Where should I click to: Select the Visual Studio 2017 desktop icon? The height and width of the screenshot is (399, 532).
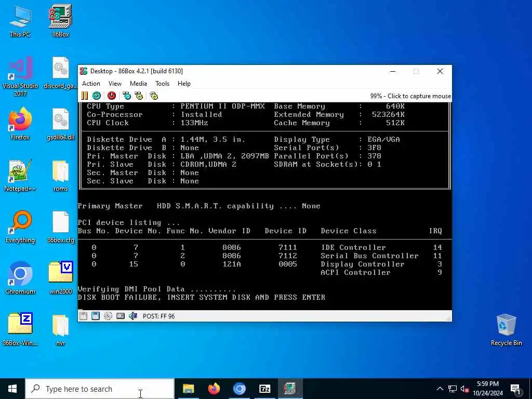pos(20,76)
